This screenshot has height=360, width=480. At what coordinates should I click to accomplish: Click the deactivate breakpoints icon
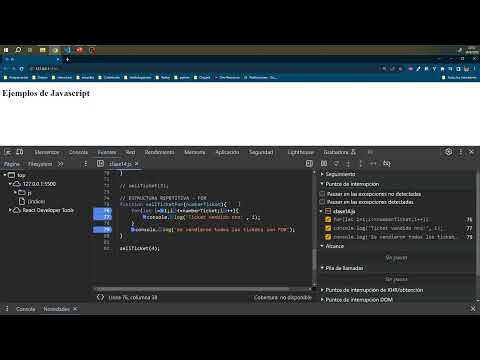[387, 164]
